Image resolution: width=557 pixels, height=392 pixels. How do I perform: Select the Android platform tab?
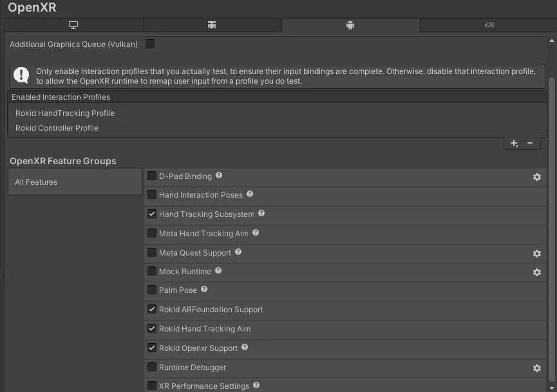click(x=350, y=25)
